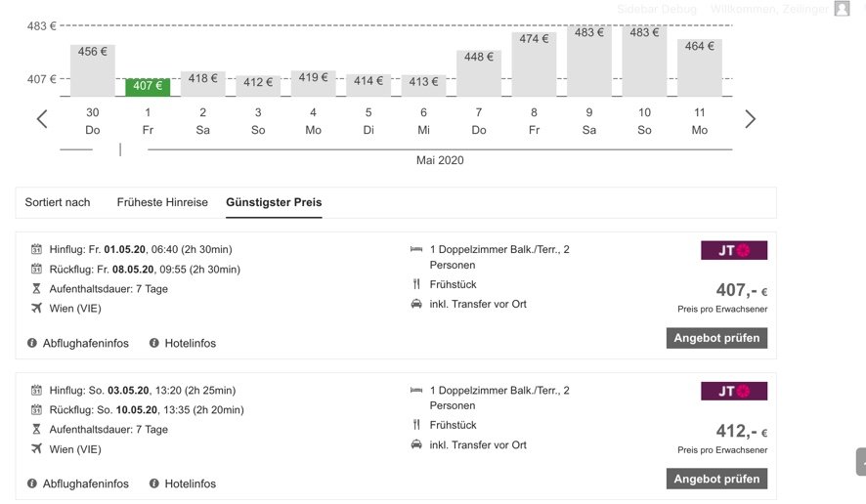Select the 448 € bar for Thursday 7
866x504 pixels.
[x=479, y=73]
